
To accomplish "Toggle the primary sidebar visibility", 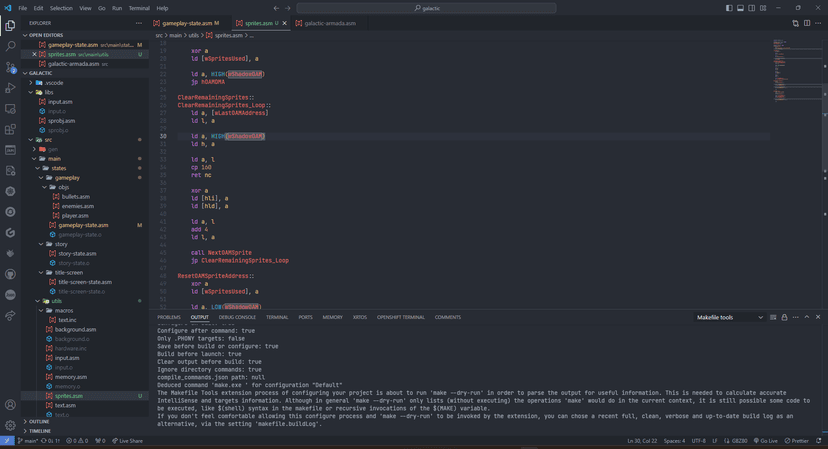I will tap(729, 8).
